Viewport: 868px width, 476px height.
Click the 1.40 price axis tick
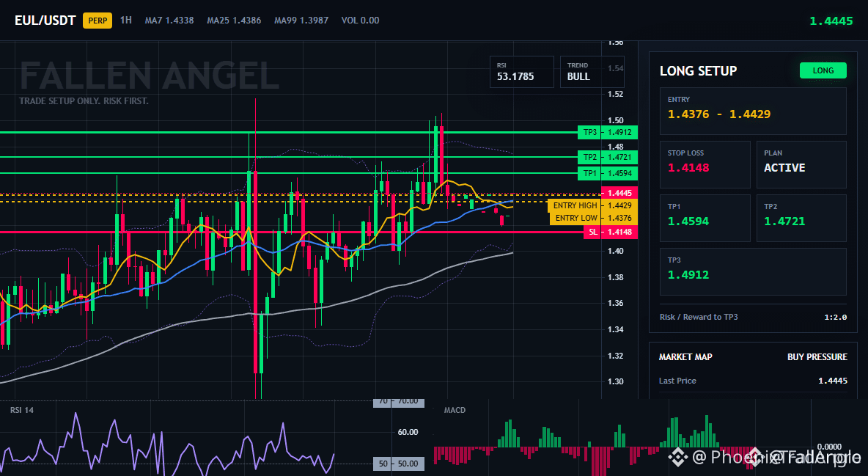(x=616, y=251)
